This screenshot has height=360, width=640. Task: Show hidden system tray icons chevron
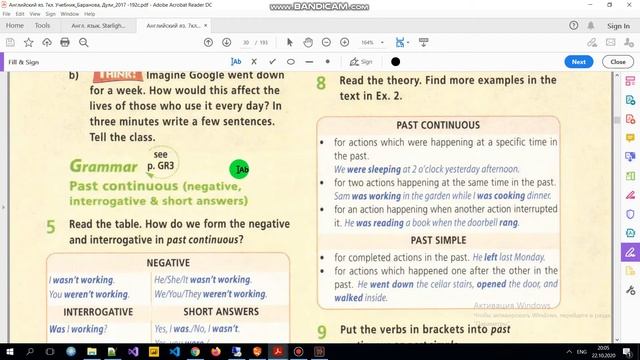click(x=569, y=351)
